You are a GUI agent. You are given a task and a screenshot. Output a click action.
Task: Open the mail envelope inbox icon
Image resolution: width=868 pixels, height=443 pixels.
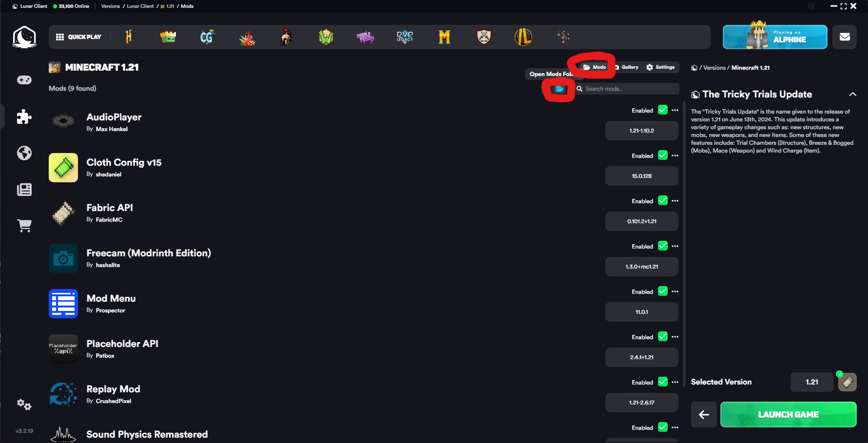(845, 37)
